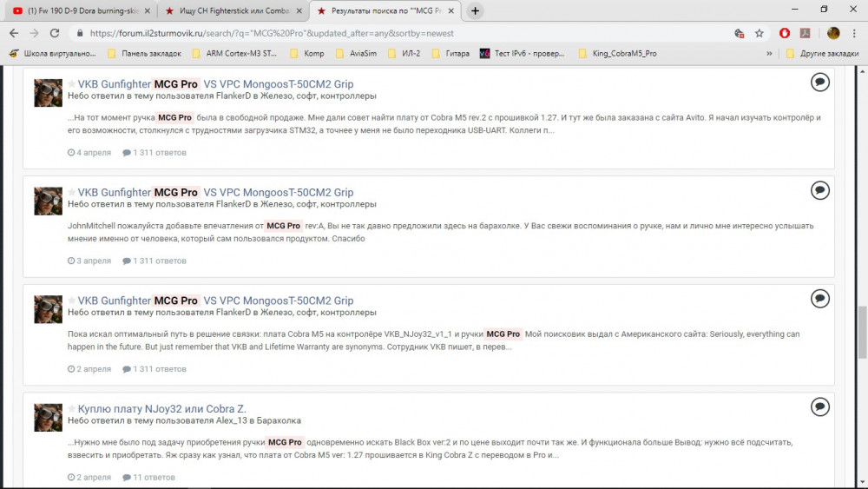Click scrollbar down arrow

pyautogui.click(x=863, y=483)
